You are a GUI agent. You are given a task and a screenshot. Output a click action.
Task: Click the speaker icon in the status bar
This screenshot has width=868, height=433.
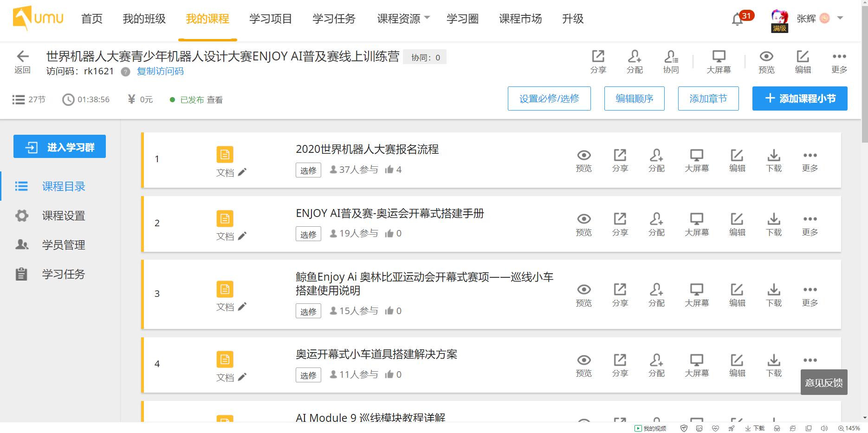[824, 428]
